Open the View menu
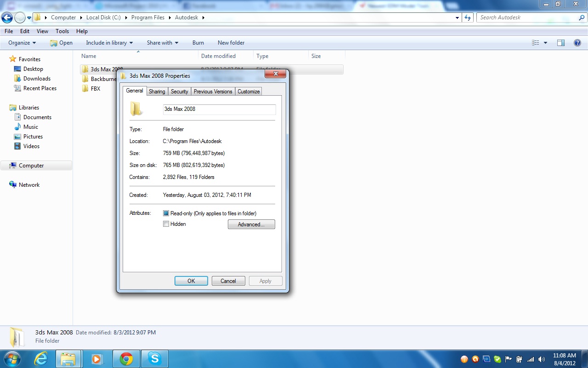The height and width of the screenshot is (368, 588). pyautogui.click(x=42, y=31)
